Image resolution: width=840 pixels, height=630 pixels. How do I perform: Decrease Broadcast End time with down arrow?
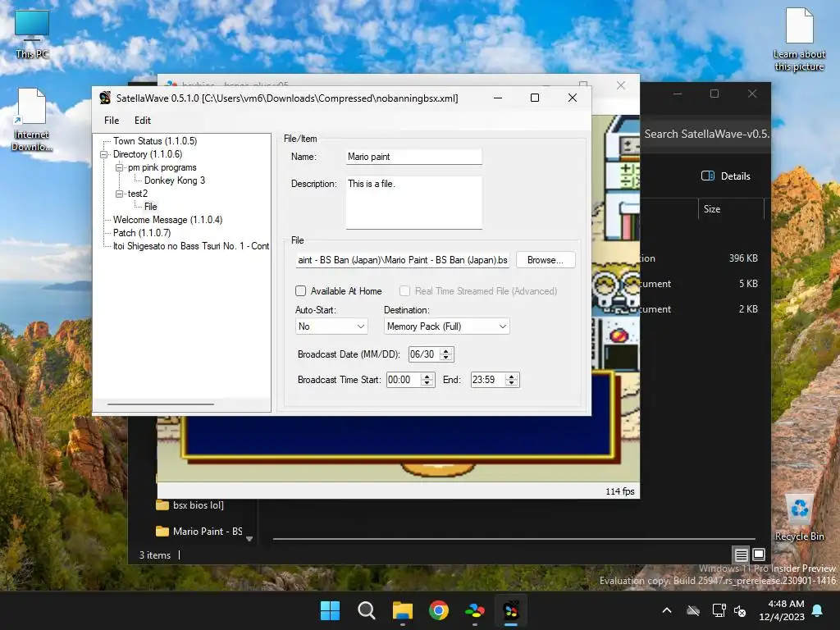click(x=512, y=383)
